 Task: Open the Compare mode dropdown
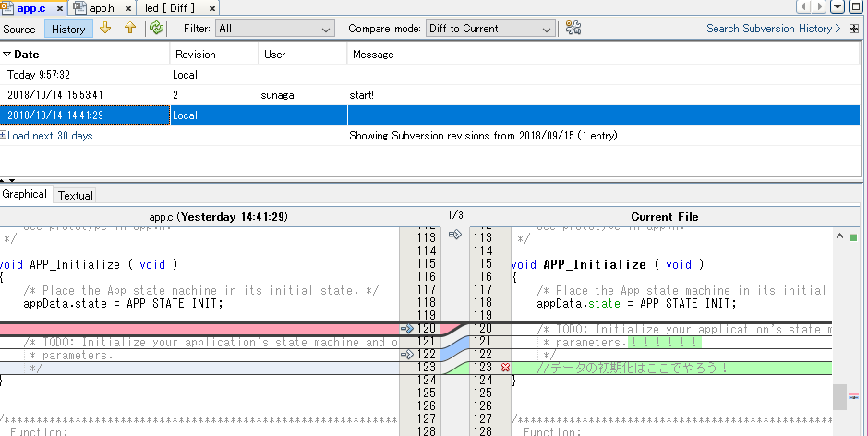(x=488, y=29)
